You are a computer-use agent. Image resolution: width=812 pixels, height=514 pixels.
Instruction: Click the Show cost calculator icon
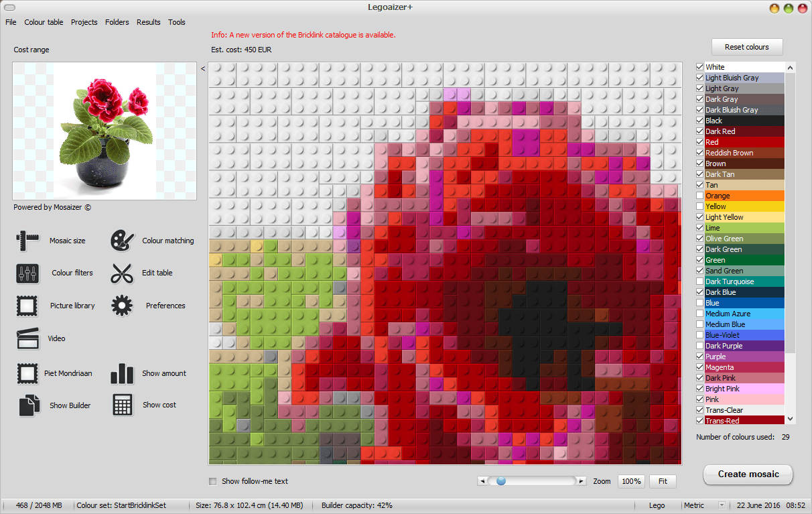click(x=122, y=405)
